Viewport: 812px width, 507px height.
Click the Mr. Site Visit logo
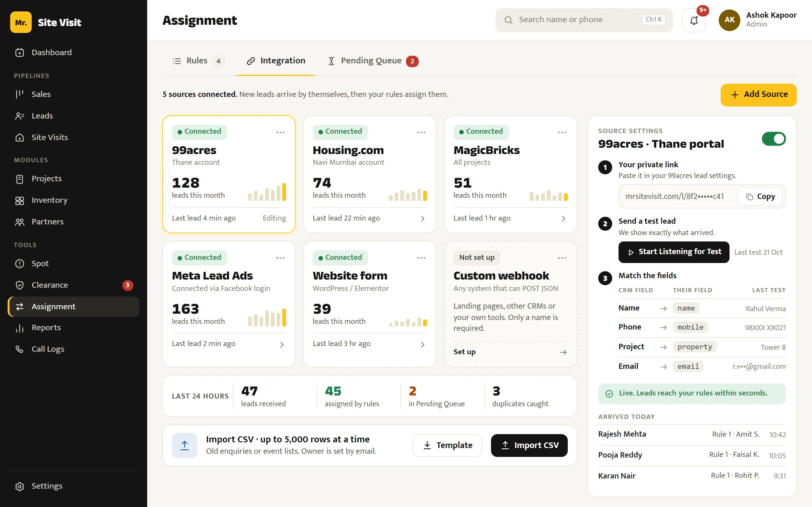click(46, 22)
